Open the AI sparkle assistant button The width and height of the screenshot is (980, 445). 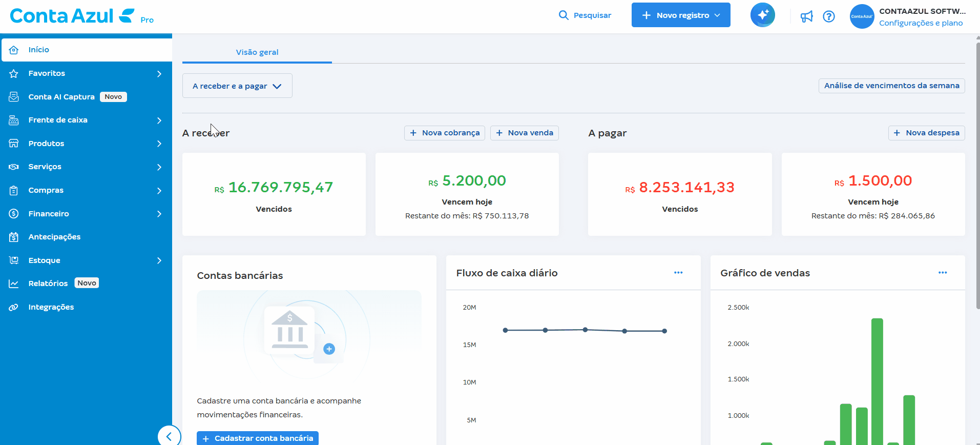763,15
